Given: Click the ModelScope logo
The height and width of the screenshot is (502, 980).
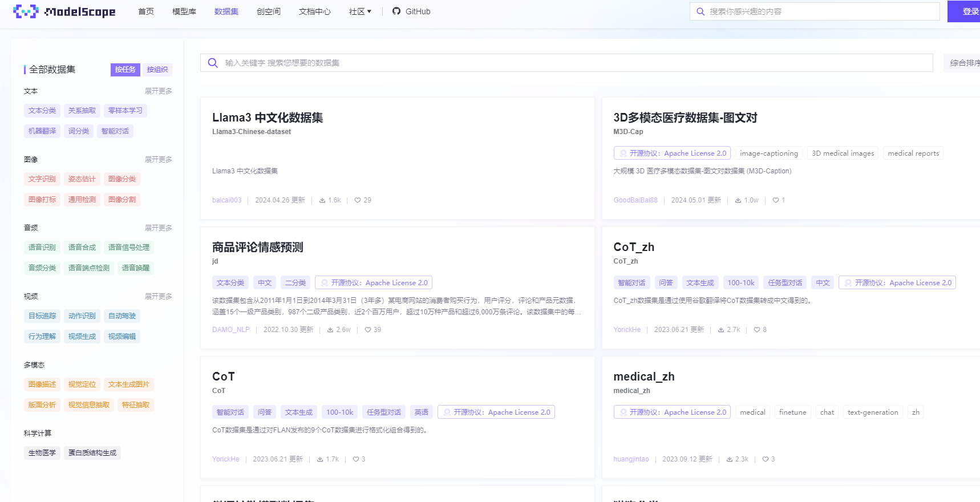Looking at the screenshot, I should [x=64, y=11].
